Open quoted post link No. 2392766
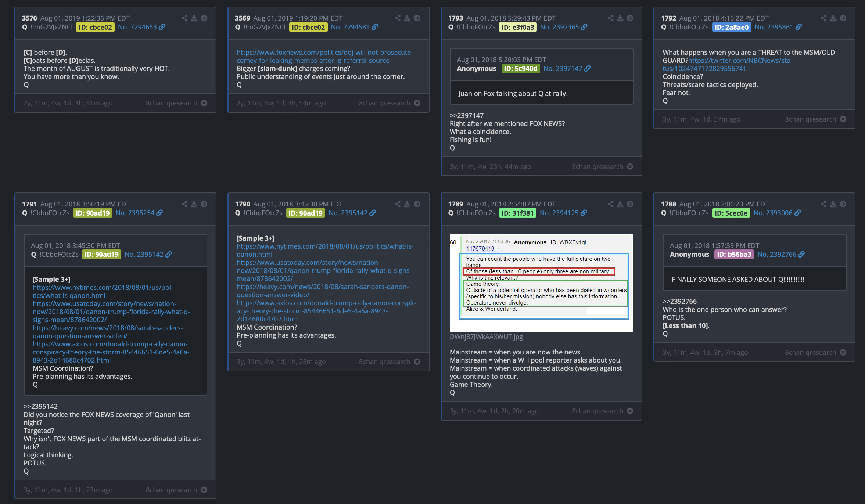Image resolution: width=865 pixels, height=504 pixels. (781, 255)
